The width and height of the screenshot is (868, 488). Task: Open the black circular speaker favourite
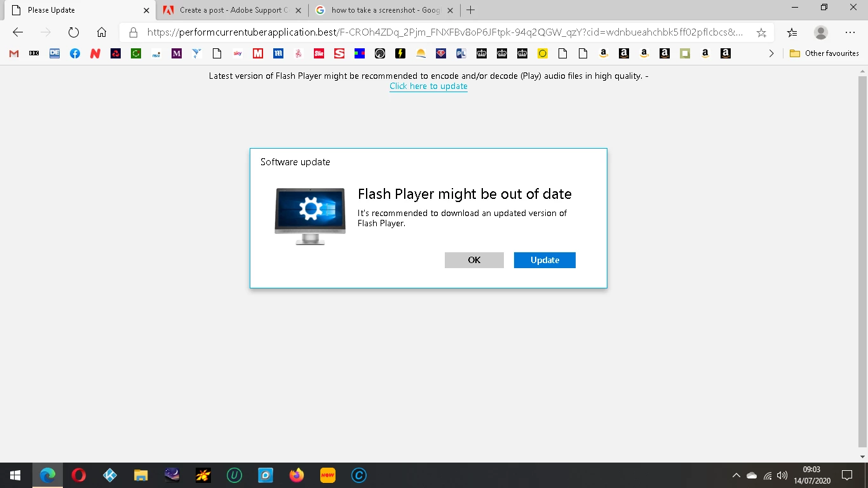click(x=380, y=54)
